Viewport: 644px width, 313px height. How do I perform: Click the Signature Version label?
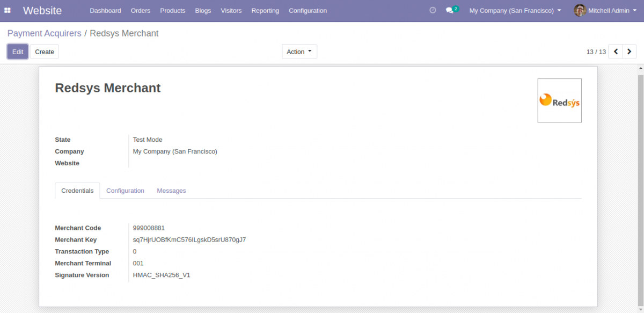point(82,275)
